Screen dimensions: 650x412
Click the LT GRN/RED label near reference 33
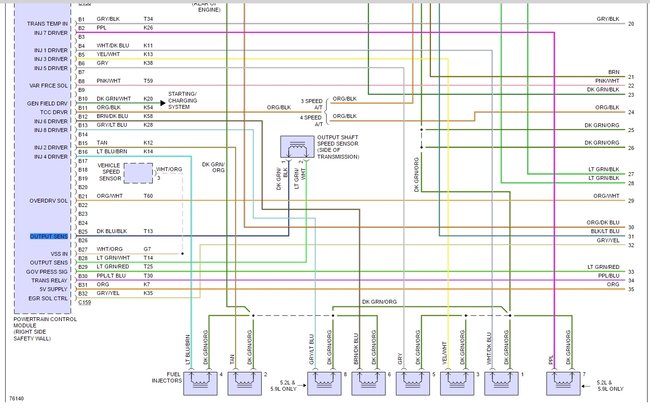click(604, 267)
